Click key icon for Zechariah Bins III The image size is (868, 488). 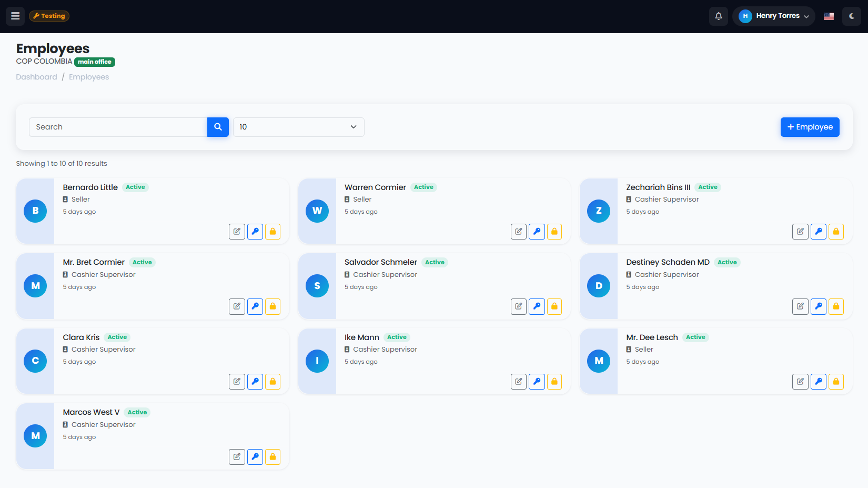coord(819,232)
